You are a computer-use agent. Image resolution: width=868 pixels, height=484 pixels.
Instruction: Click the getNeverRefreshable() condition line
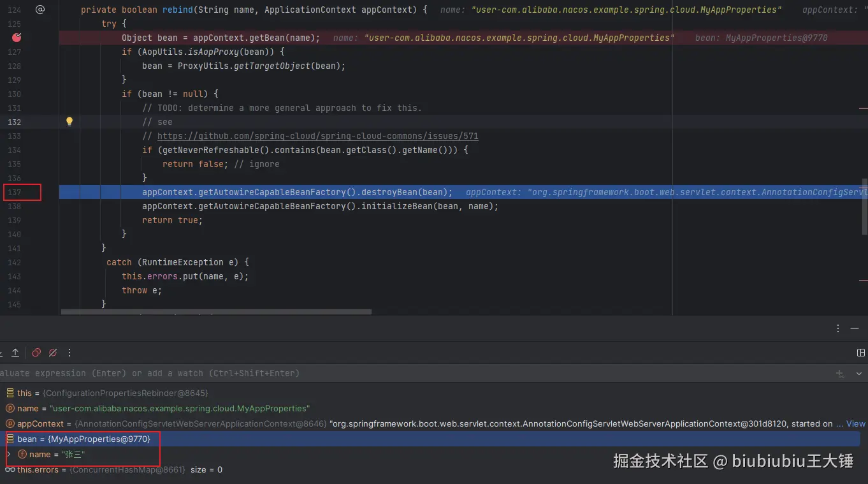pyautogui.click(x=305, y=150)
